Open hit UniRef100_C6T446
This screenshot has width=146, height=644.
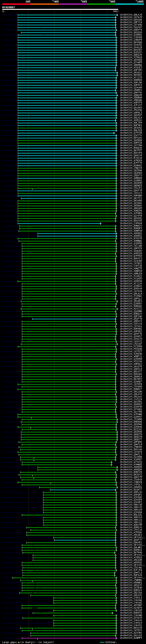pos(131,25)
